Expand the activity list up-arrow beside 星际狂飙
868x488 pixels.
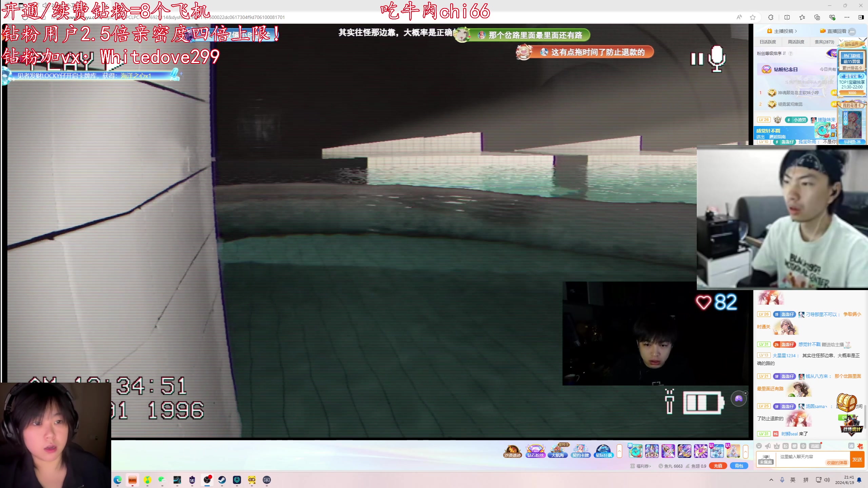coord(619,451)
